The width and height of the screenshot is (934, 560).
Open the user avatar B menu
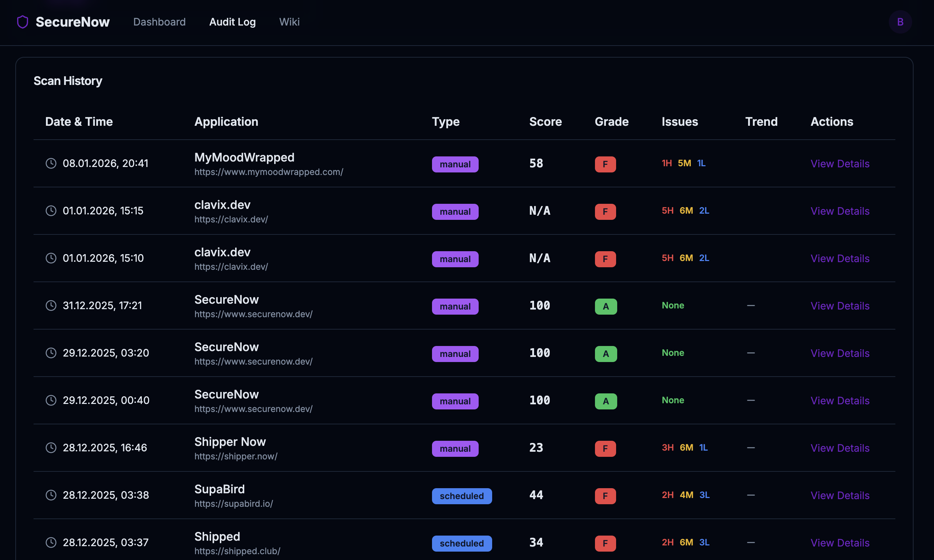(900, 22)
